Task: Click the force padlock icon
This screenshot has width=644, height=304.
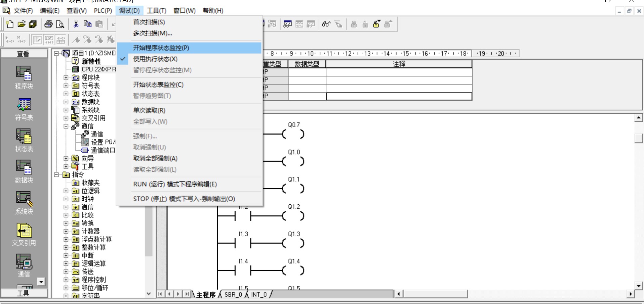Action: click(354, 24)
